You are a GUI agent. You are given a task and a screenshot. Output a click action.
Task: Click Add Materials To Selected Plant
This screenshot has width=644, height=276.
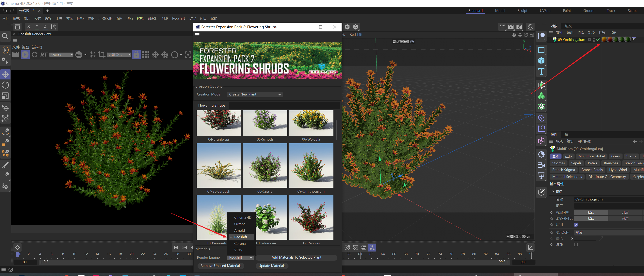tap(296, 257)
